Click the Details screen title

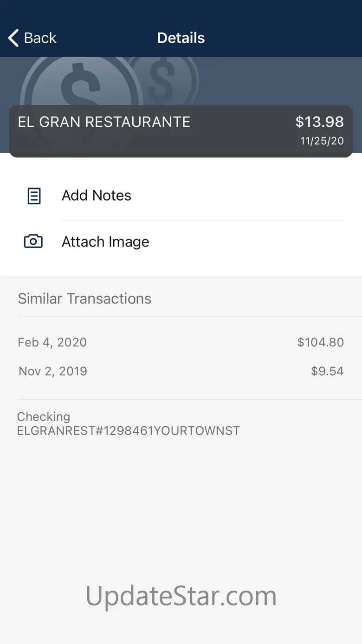pos(181,38)
